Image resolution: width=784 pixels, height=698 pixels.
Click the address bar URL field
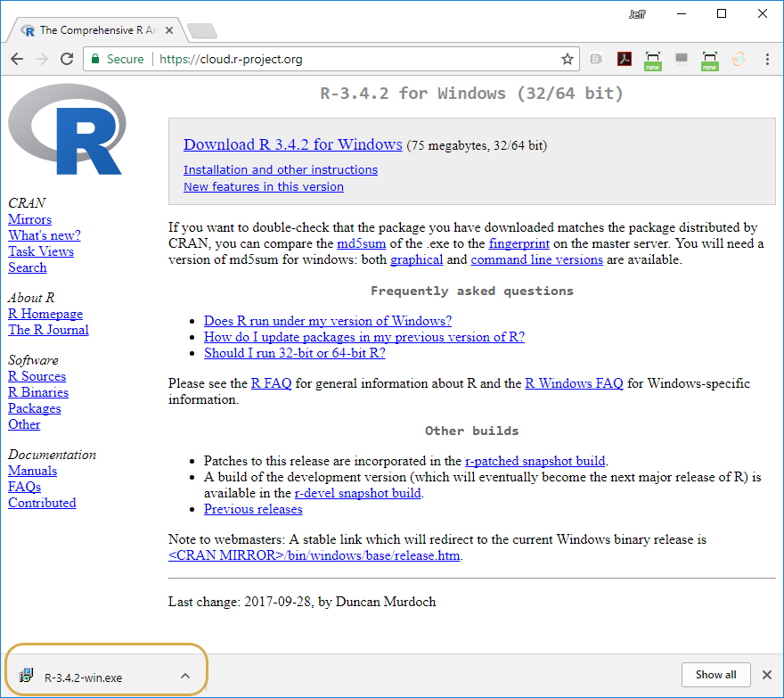point(356,59)
